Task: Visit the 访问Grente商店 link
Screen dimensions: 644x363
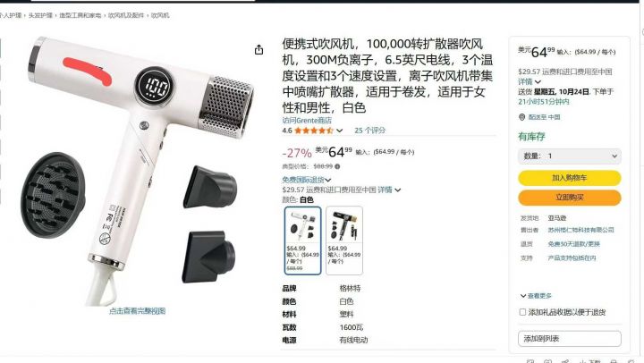Action: tap(307, 121)
